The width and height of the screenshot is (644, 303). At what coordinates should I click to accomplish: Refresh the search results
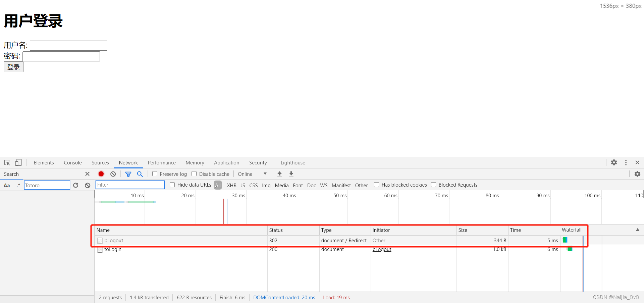(x=76, y=185)
